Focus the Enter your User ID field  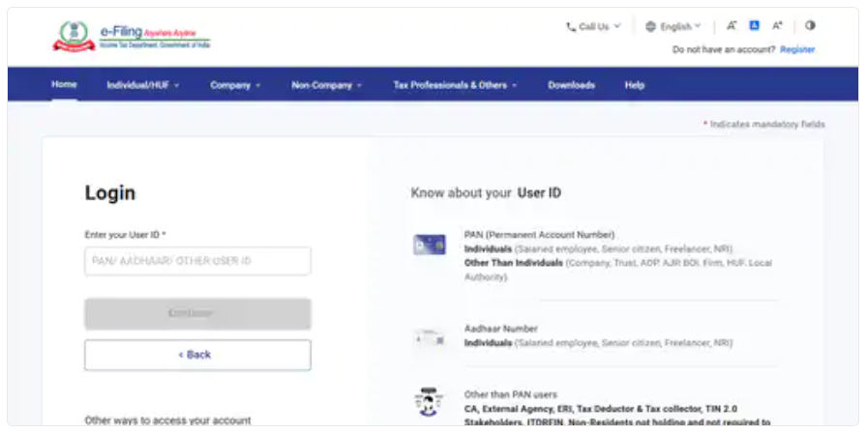[197, 261]
